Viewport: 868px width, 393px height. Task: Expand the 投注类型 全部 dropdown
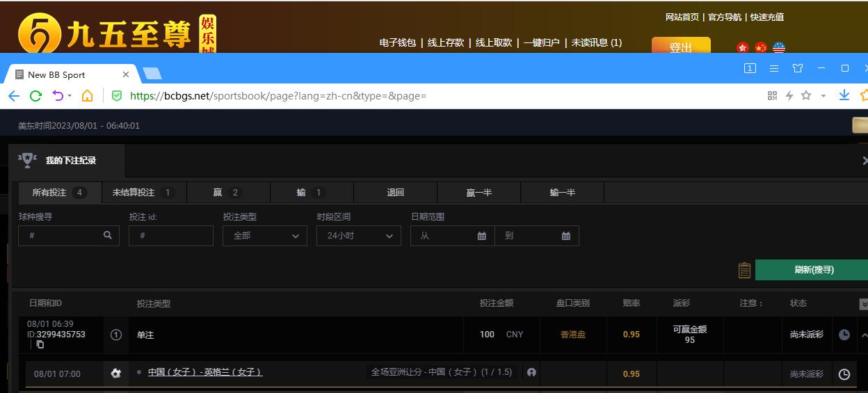pos(265,236)
